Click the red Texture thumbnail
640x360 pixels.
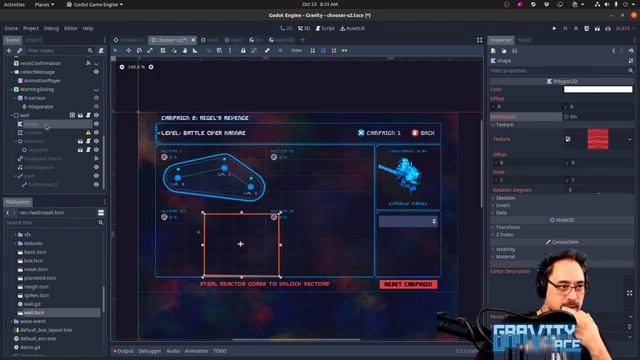coord(598,139)
